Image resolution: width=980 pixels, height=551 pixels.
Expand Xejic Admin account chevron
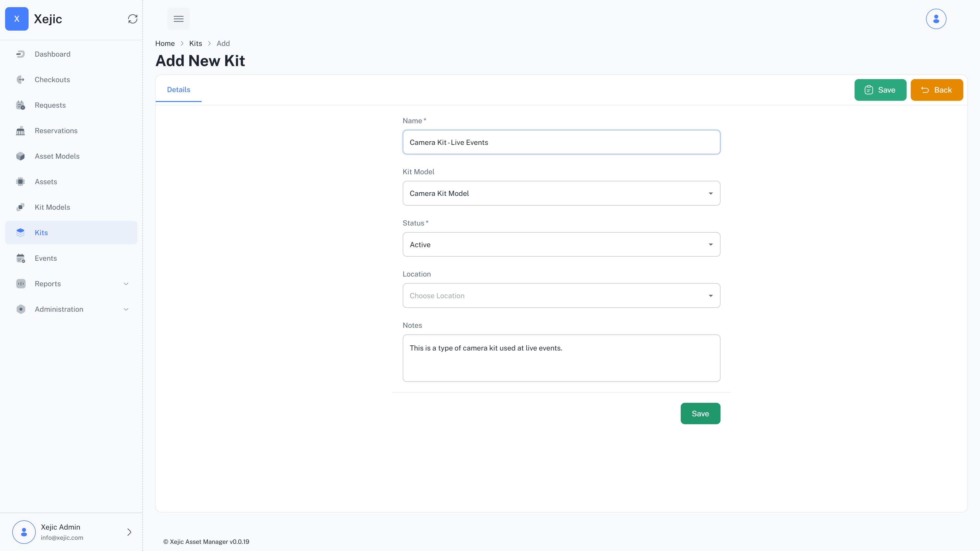point(129,532)
